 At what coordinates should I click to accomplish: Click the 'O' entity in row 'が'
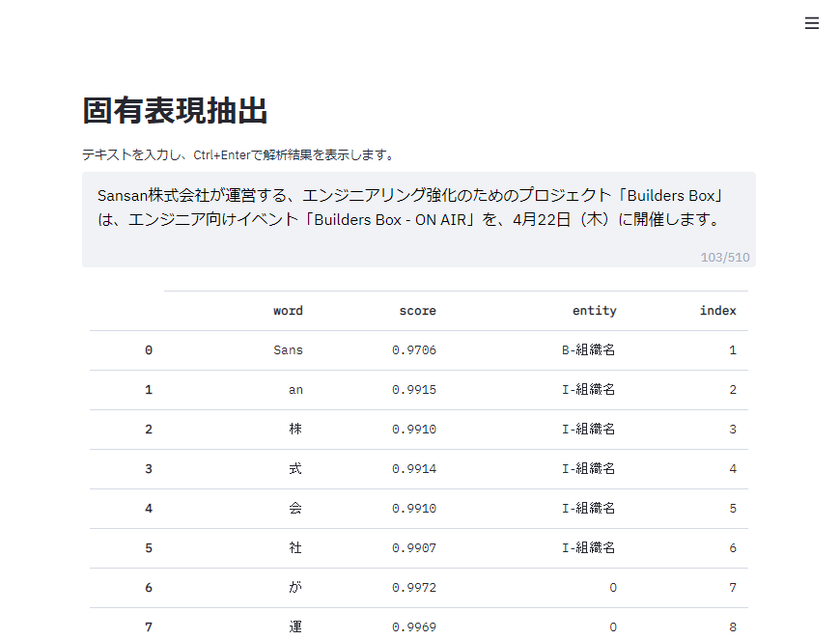(x=613, y=588)
